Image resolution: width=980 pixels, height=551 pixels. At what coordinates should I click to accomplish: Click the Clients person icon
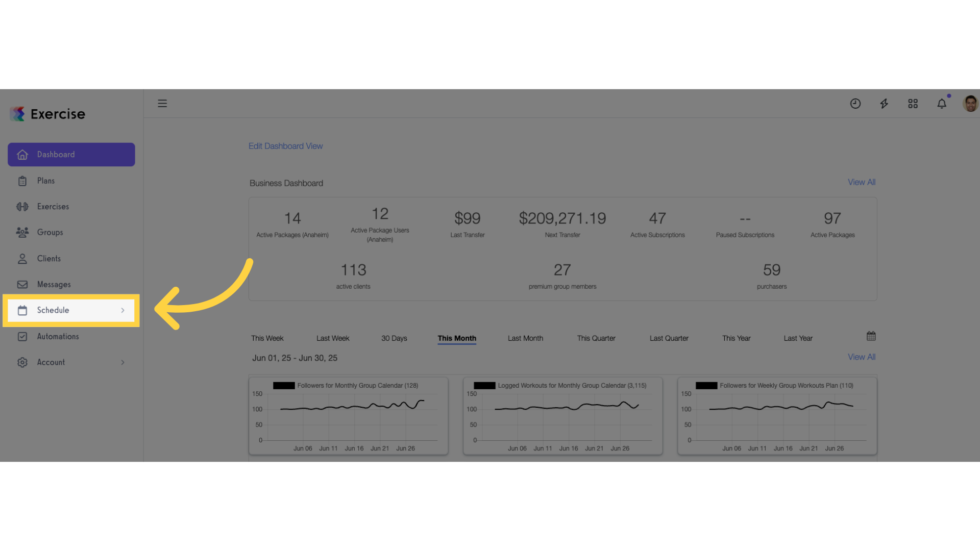(22, 259)
